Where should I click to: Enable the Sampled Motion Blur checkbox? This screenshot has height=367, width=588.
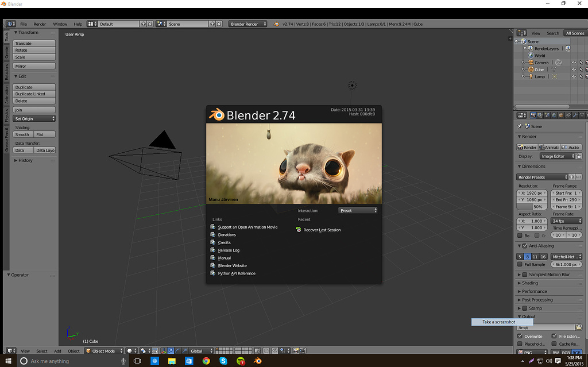click(x=525, y=275)
